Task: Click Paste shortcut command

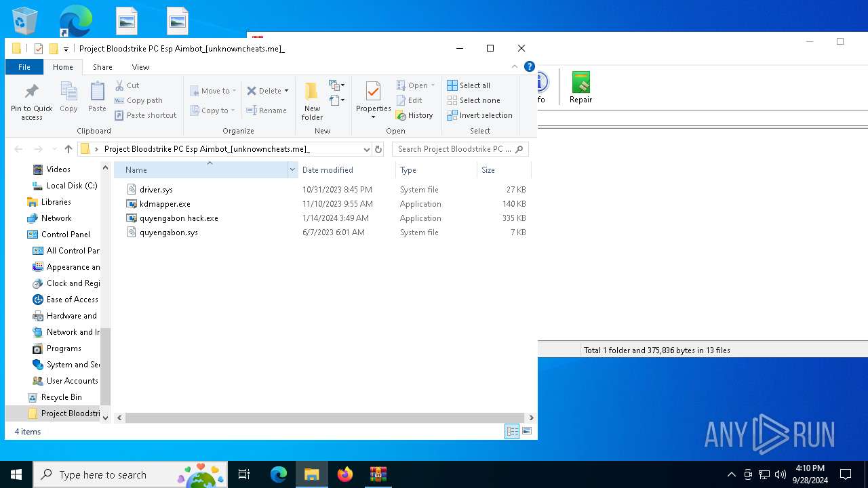Action: tap(146, 115)
